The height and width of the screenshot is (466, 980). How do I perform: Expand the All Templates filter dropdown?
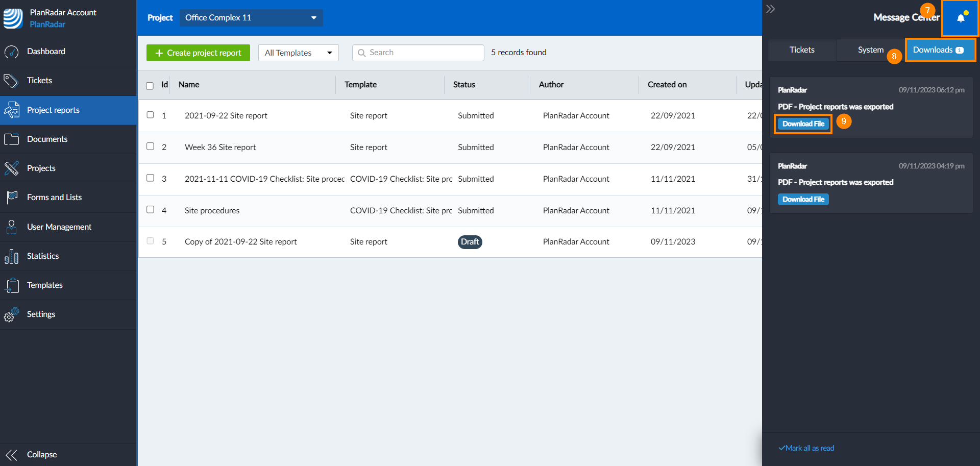tap(298, 53)
